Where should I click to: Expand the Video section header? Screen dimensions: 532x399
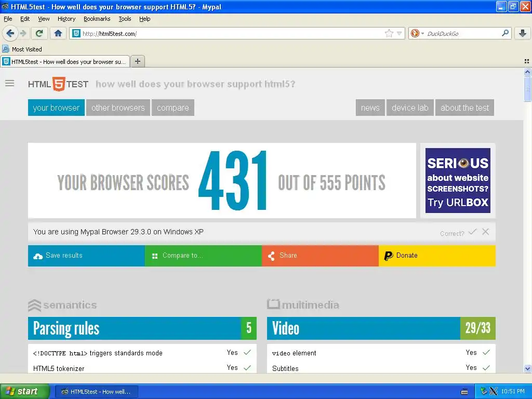381,328
